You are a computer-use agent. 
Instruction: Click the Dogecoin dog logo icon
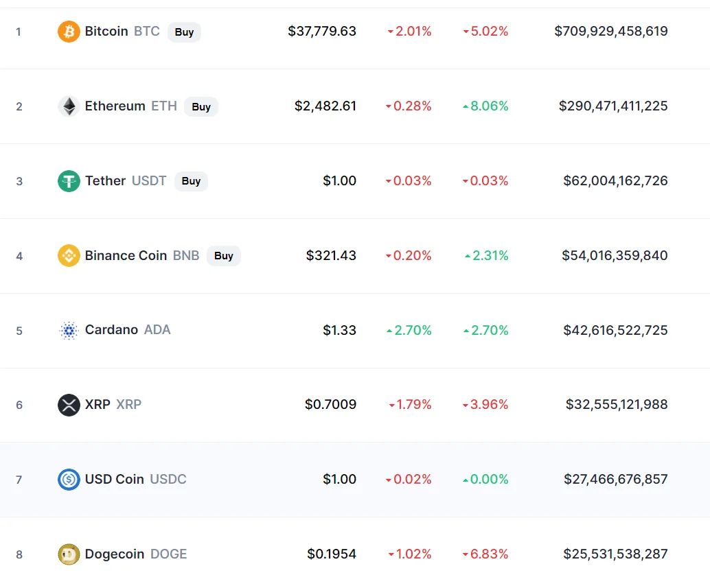pos(69,554)
